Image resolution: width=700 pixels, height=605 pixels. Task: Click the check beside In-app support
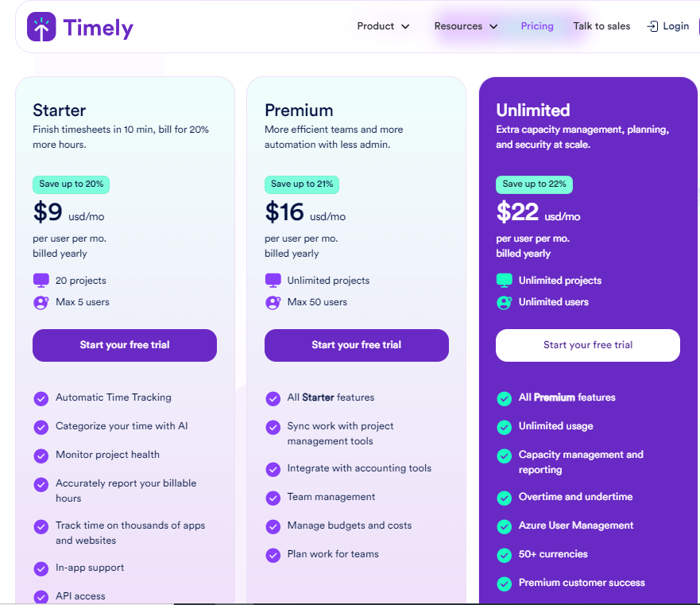pos(41,568)
